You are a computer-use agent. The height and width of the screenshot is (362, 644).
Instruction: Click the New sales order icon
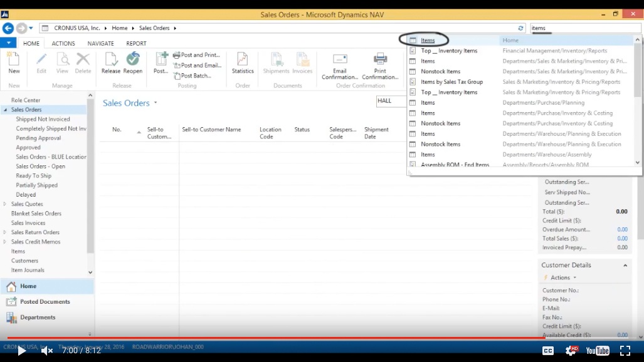click(x=14, y=60)
